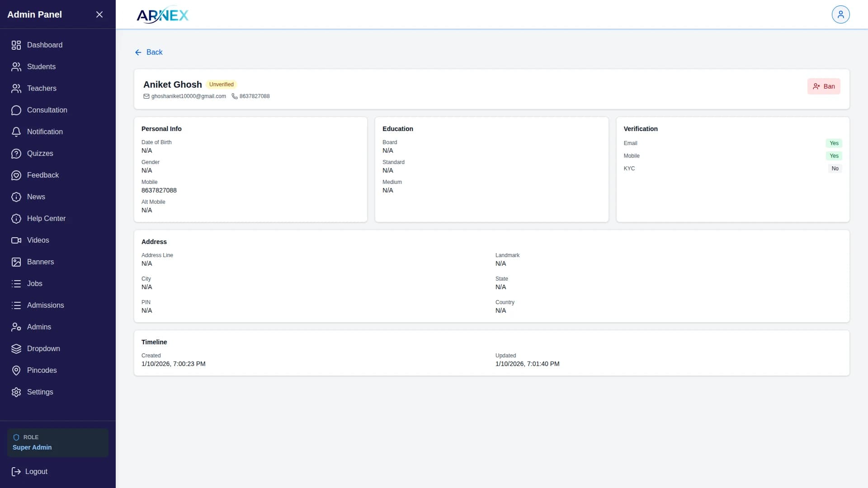
Task: Click the Consultation chat bubble icon
Action: (16, 110)
